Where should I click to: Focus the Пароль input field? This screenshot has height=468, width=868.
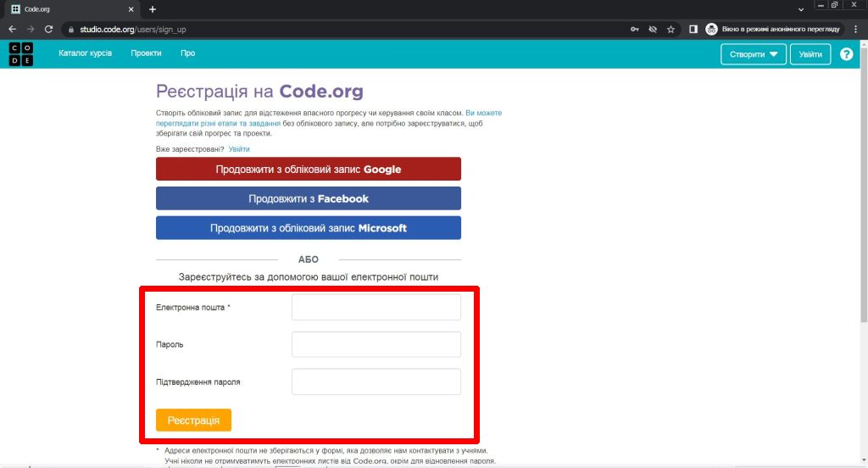376,344
